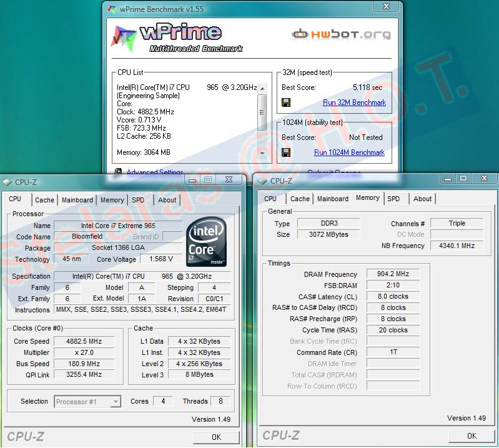Switch to Cache tab in right CPU-Z
Viewport: 499px width, 448px height.
[x=300, y=199]
